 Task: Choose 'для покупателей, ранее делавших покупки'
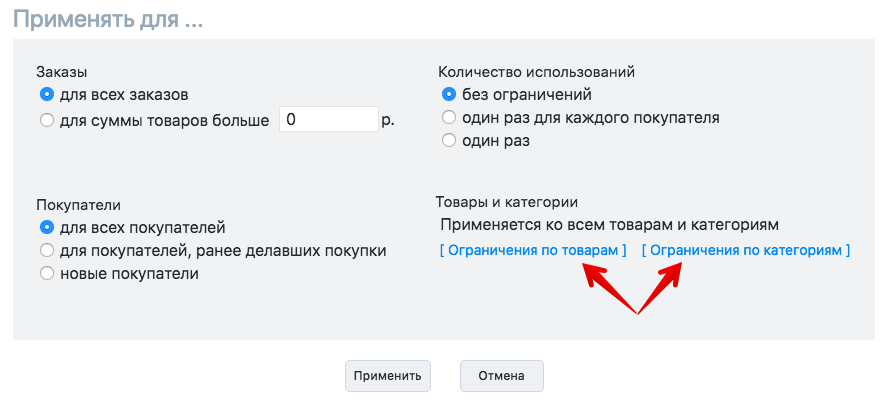(47, 250)
